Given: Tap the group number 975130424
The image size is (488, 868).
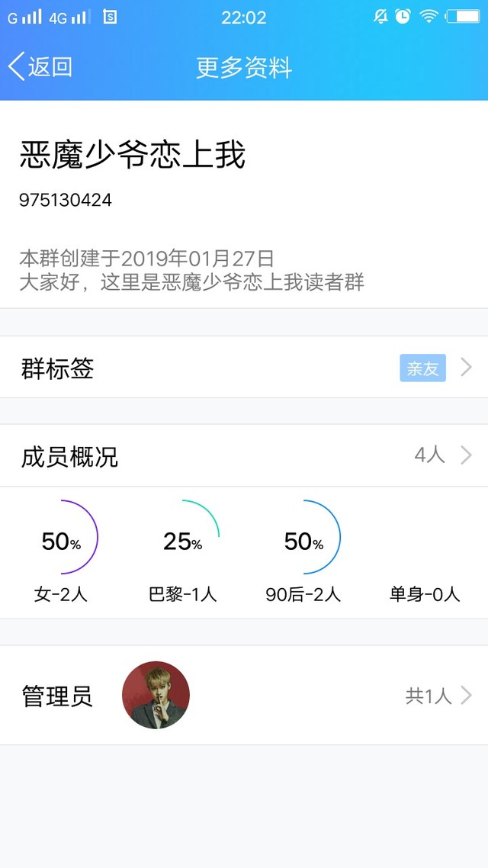Looking at the screenshot, I should click(66, 201).
